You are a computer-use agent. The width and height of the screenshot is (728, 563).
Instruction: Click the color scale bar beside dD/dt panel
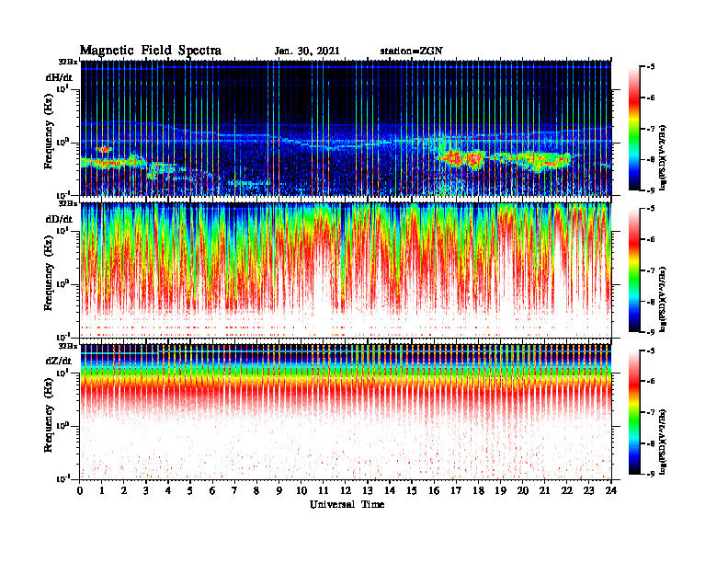tap(634, 270)
